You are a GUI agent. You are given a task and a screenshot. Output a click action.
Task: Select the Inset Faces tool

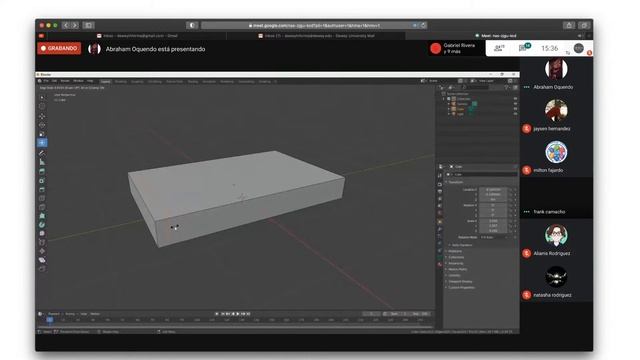point(42,181)
